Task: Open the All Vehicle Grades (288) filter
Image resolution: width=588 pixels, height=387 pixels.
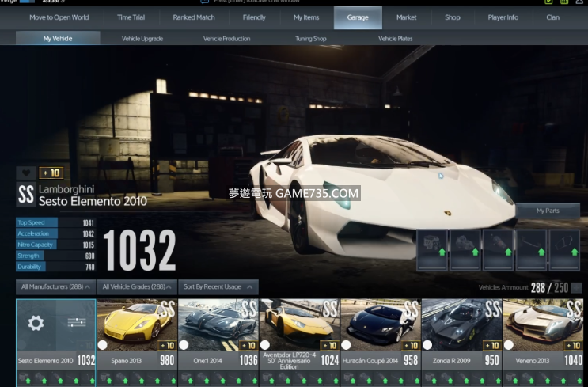Action: pyautogui.click(x=138, y=286)
